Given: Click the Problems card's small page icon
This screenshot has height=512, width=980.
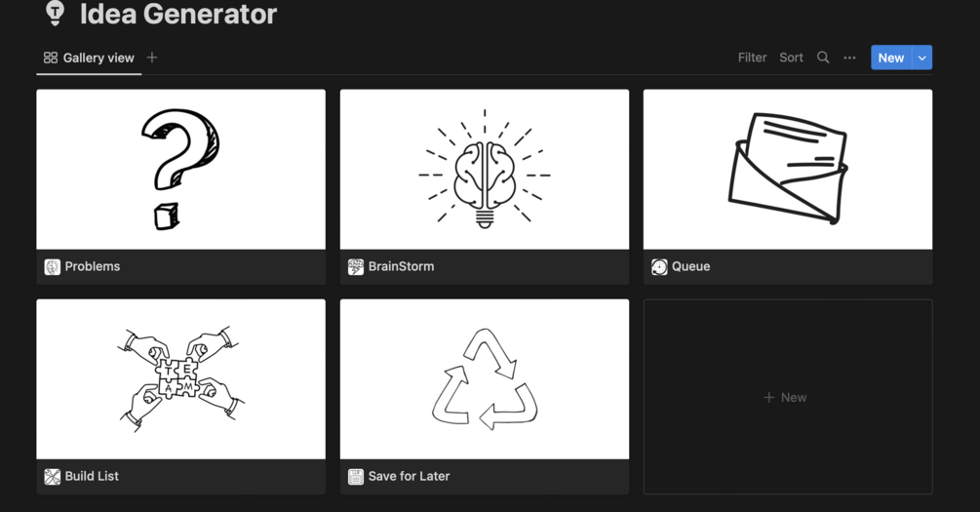Looking at the screenshot, I should pyautogui.click(x=53, y=267).
